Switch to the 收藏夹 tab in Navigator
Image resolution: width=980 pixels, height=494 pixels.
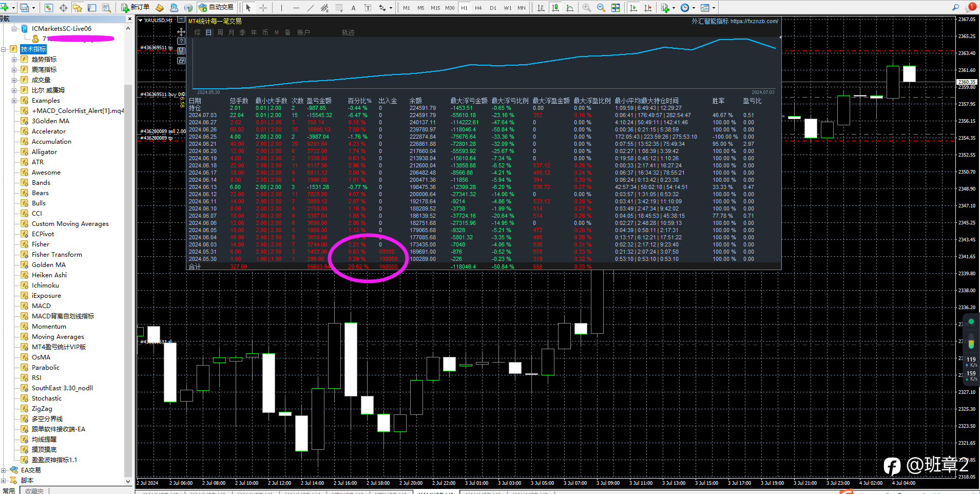click(34, 491)
